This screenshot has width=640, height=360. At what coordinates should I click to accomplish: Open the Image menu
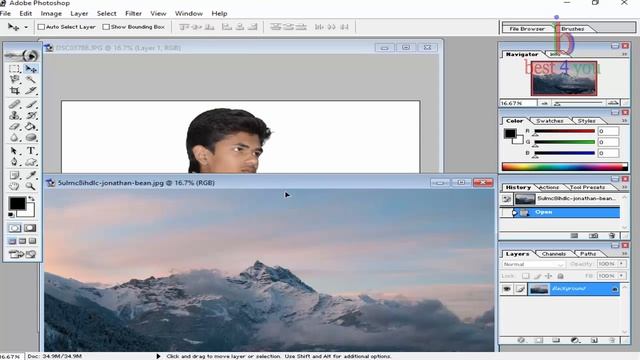(x=51, y=13)
